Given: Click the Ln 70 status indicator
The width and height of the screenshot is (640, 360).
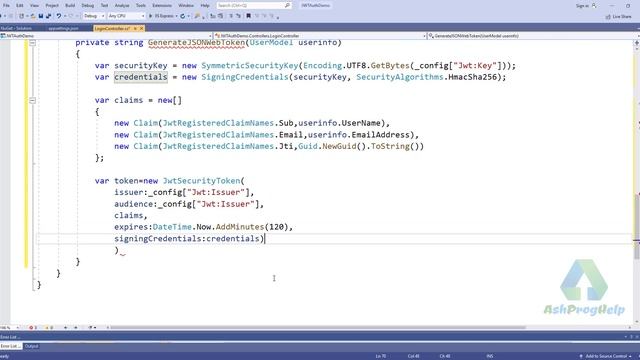Looking at the screenshot, I should coord(380,356).
